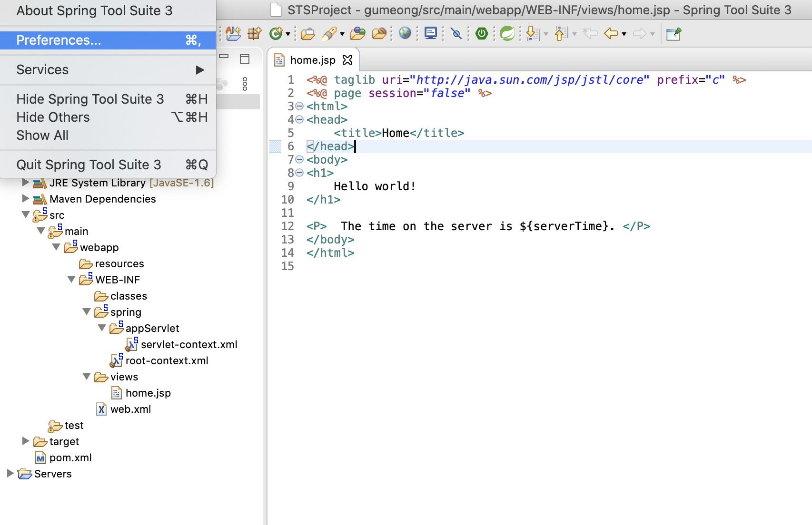
Task: Click the Forward navigation arrow
Action: [639, 33]
